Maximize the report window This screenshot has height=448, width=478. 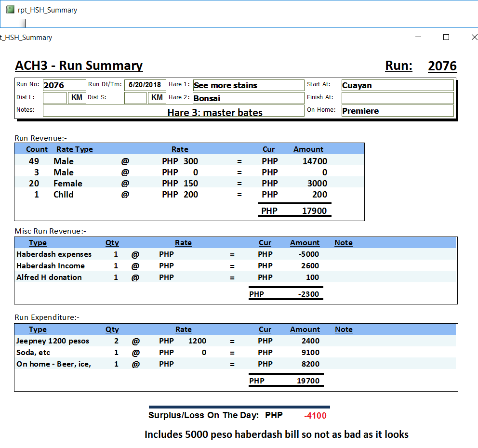click(x=446, y=37)
